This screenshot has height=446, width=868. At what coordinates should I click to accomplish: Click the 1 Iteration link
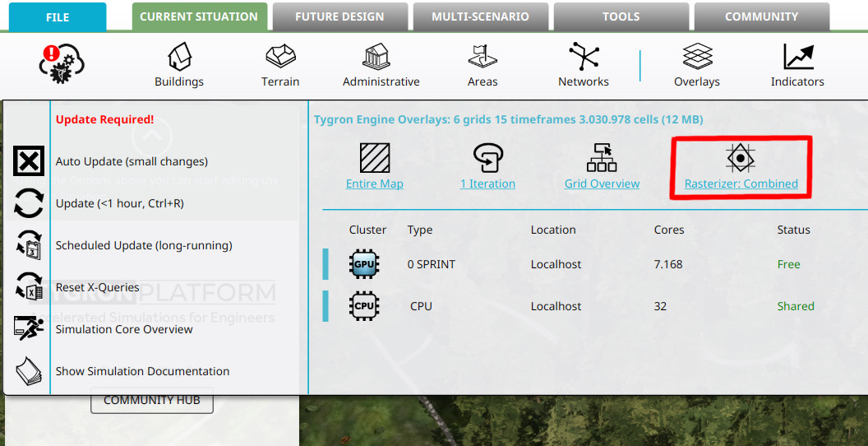(x=487, y=184)
